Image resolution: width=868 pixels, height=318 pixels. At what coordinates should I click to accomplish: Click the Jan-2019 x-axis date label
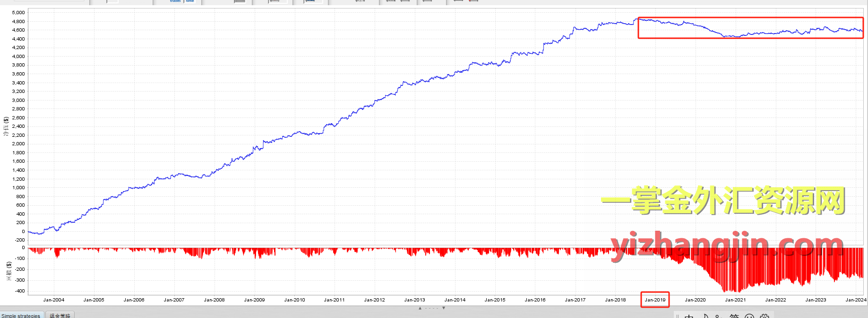655,300
